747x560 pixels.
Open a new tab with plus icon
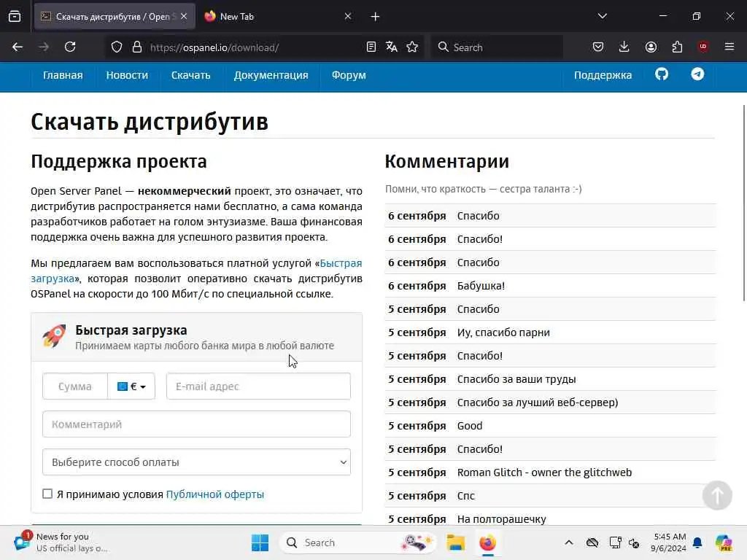pos(375,17)
